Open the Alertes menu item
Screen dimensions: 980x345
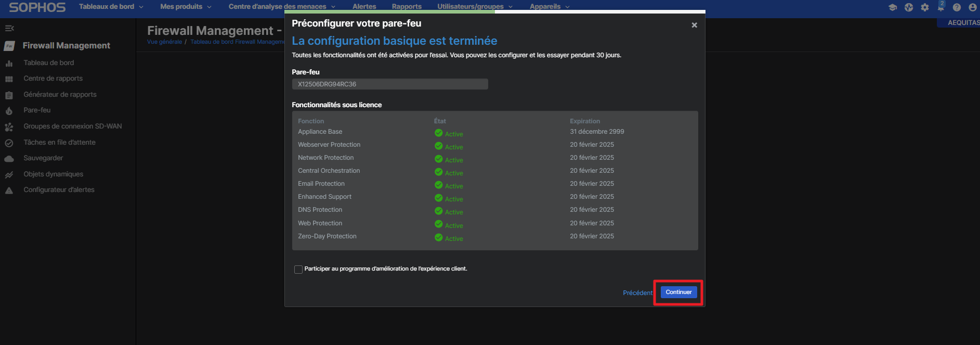click(364, 7)
